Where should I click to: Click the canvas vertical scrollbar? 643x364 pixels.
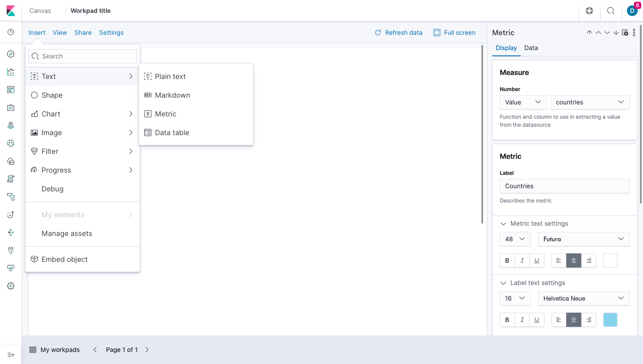pyautogui.click(x=482, y=134)
